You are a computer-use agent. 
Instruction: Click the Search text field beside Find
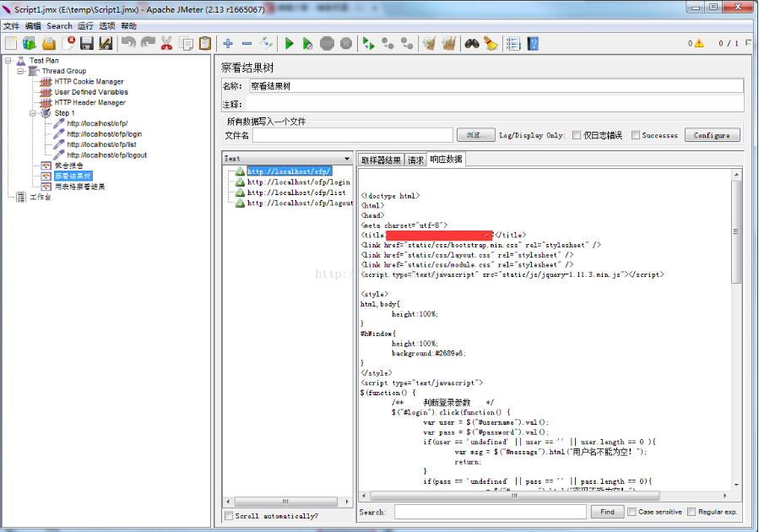(x=490, y=512)
